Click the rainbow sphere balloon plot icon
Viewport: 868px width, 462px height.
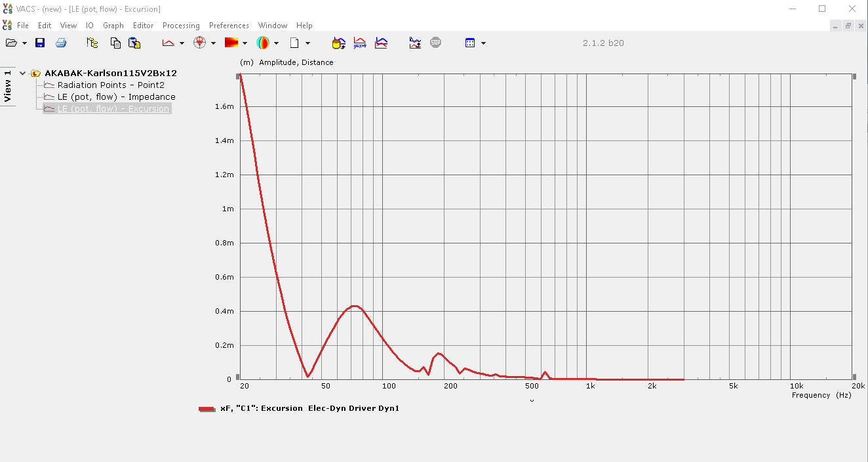pyautogui.click(x=263, y=43)
